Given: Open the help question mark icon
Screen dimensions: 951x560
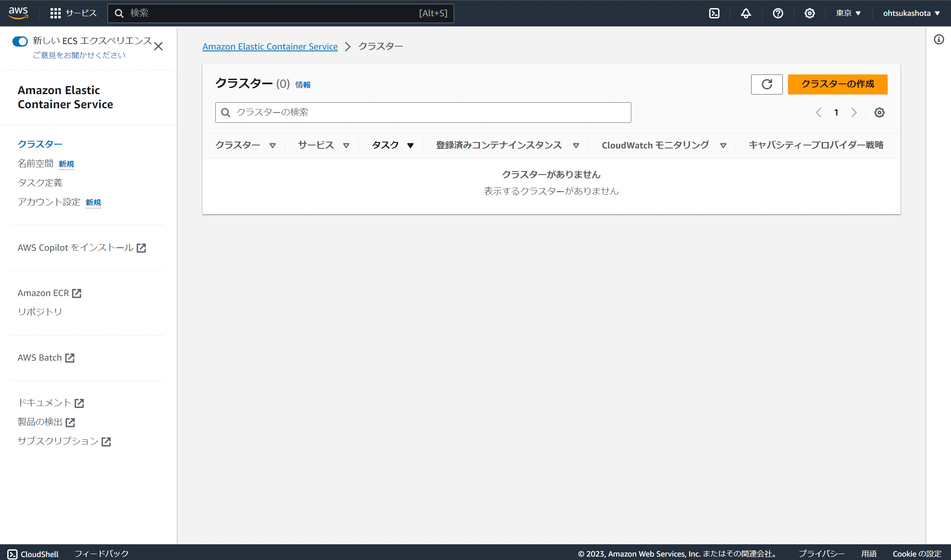Looking at the screenshot, I should 778,13.
